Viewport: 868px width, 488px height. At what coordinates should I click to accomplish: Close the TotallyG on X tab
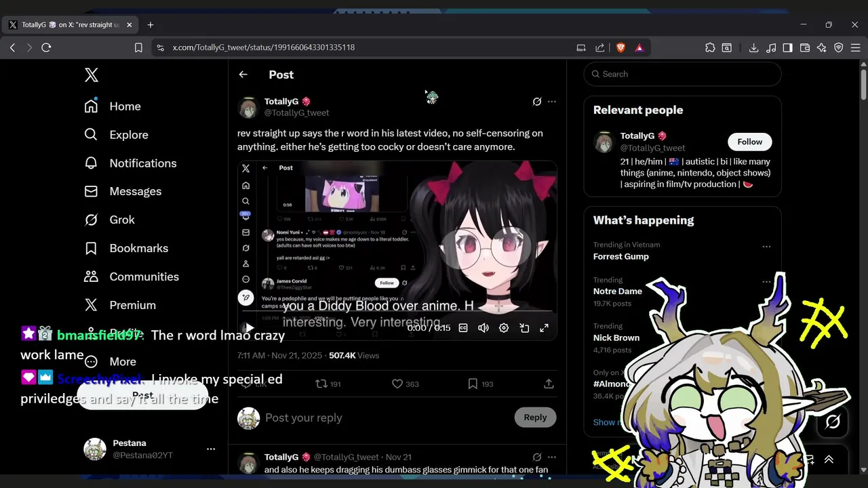(129, 25)
